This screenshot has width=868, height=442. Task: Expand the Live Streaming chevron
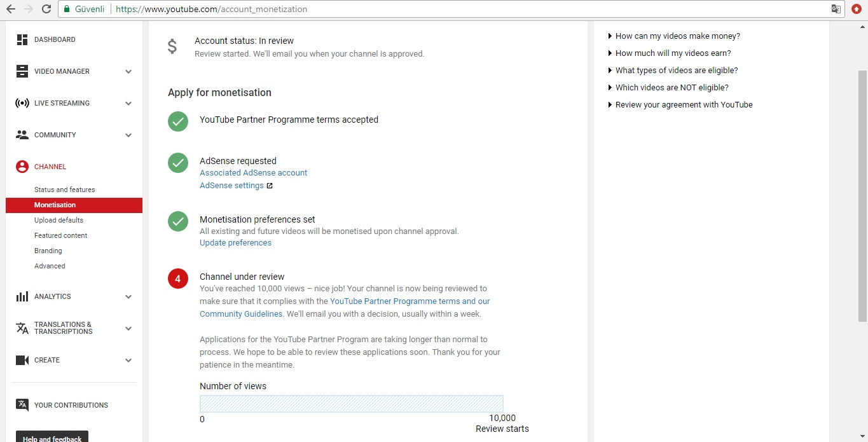click(128, 104)
